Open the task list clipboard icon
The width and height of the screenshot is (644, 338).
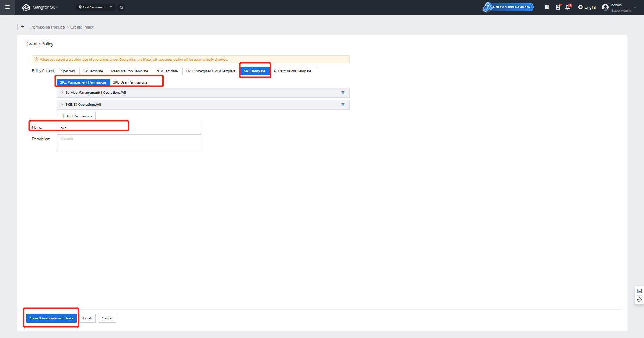(x=547, y=7)
